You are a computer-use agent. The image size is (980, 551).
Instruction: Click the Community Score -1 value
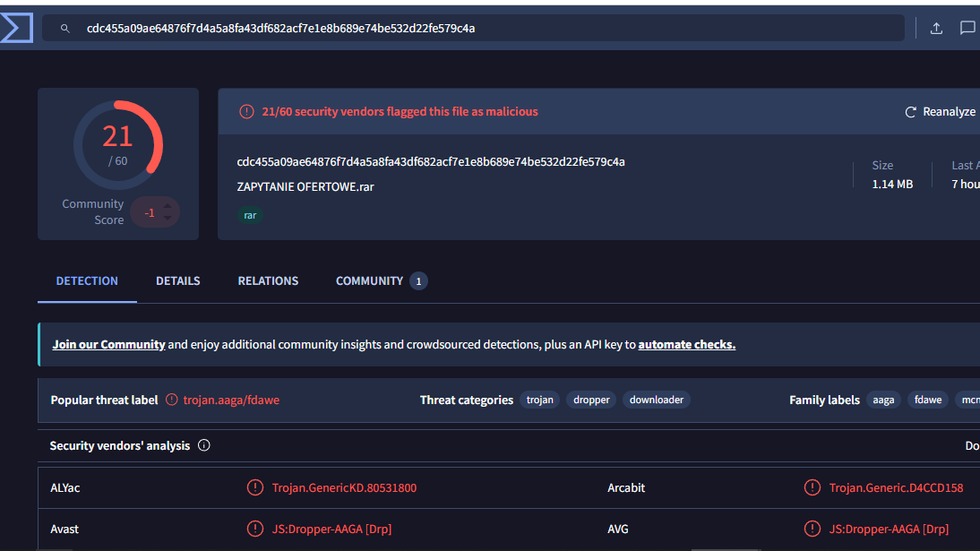[x=150, y=212]
